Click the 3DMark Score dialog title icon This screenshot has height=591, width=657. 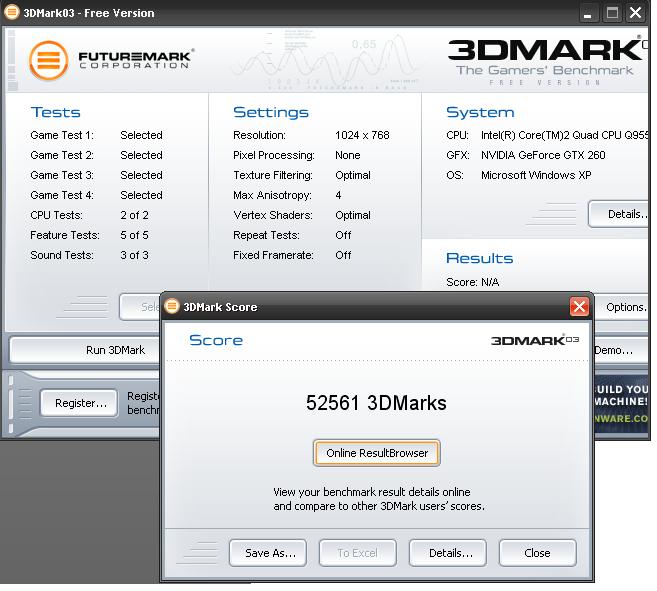pyautogui.click(x=171, y=306)
